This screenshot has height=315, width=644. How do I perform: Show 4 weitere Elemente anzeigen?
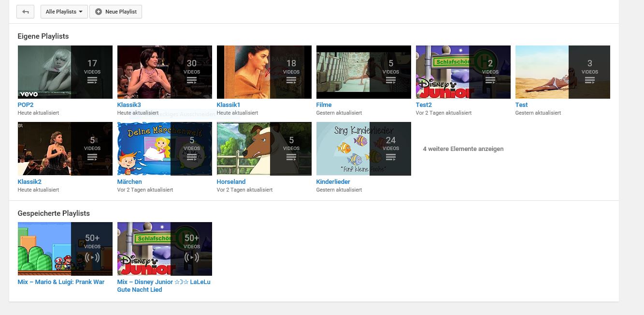click(463, 149)
